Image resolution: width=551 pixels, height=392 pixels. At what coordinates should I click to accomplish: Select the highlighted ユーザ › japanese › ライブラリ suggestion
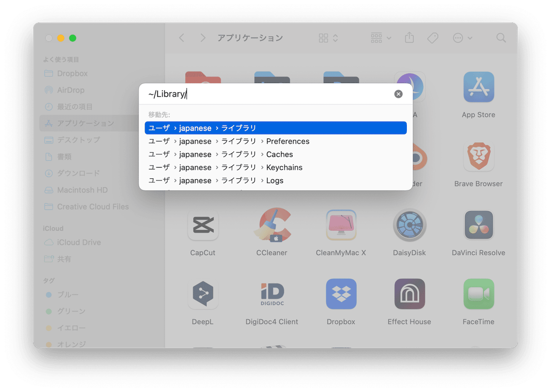(x=275, y=128)
